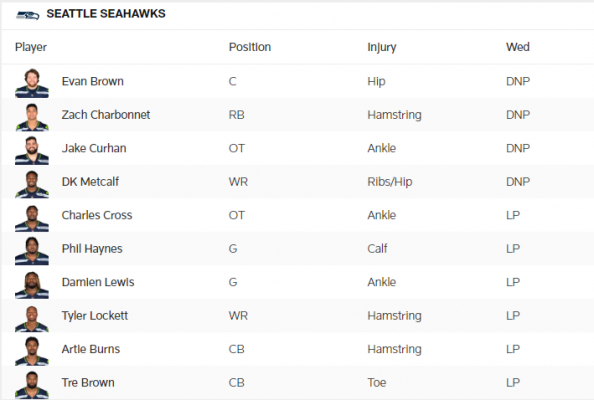
Task: Click Jake Curhan's headshot photo
Action: click(32, 150)
